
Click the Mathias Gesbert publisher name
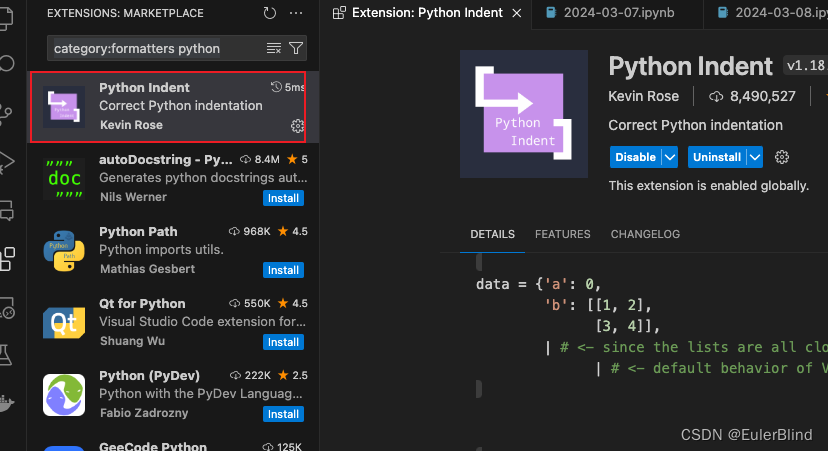(147, 269)
